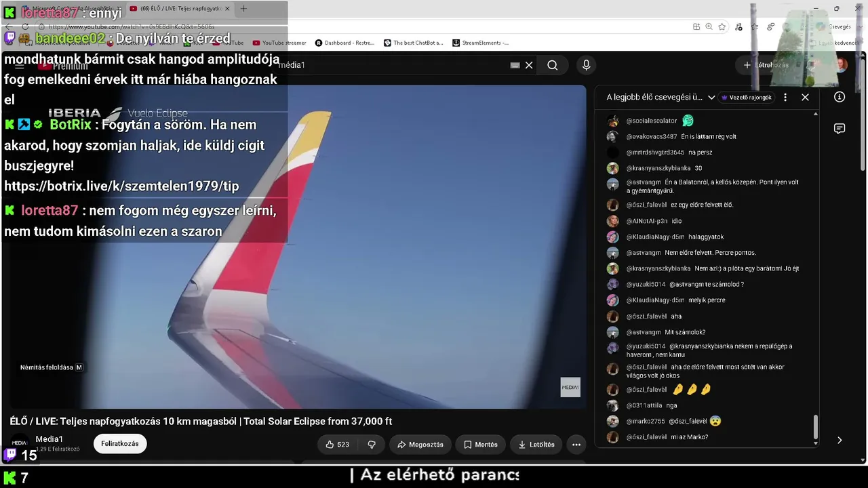Screen dimensions: 868x488
Task: Like the video with 523 likes
Action: (338, 445)
